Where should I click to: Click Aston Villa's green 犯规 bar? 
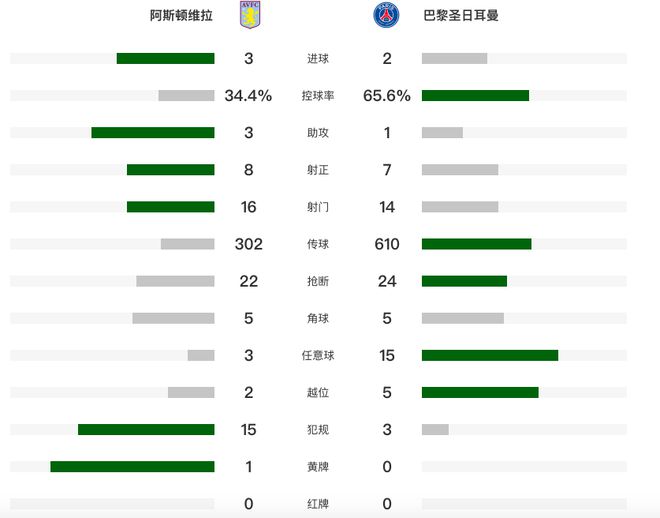(146, 429)
